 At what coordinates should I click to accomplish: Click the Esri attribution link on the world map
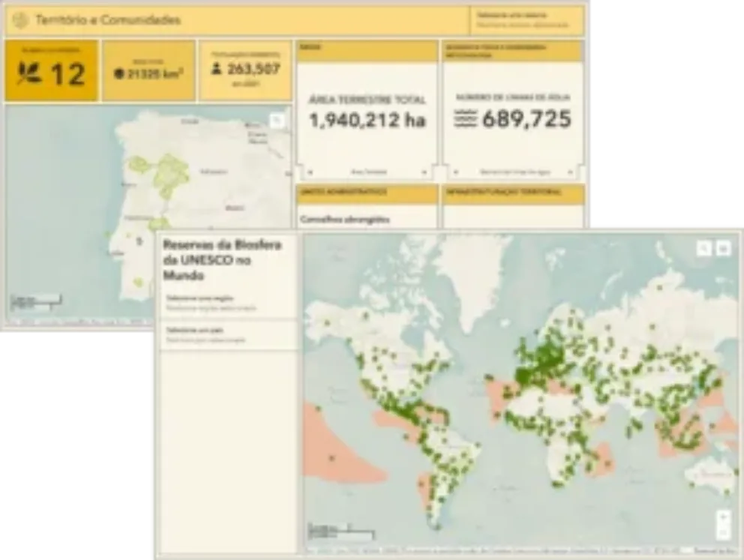coord(716,550)
